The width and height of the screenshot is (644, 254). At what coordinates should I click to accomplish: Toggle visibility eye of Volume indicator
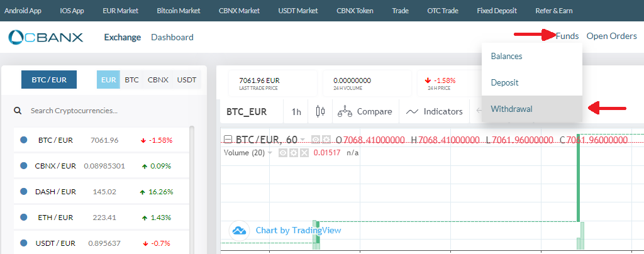(x=283, y=153)
